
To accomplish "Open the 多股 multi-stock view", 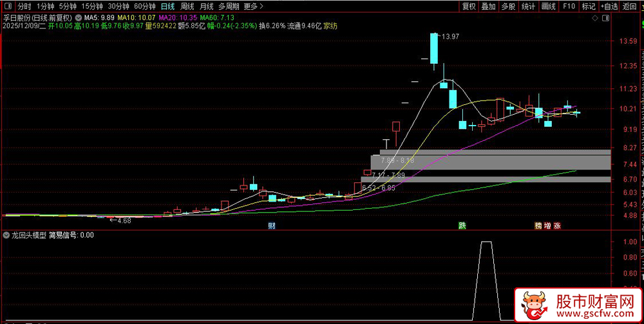I will pos(509,6).
